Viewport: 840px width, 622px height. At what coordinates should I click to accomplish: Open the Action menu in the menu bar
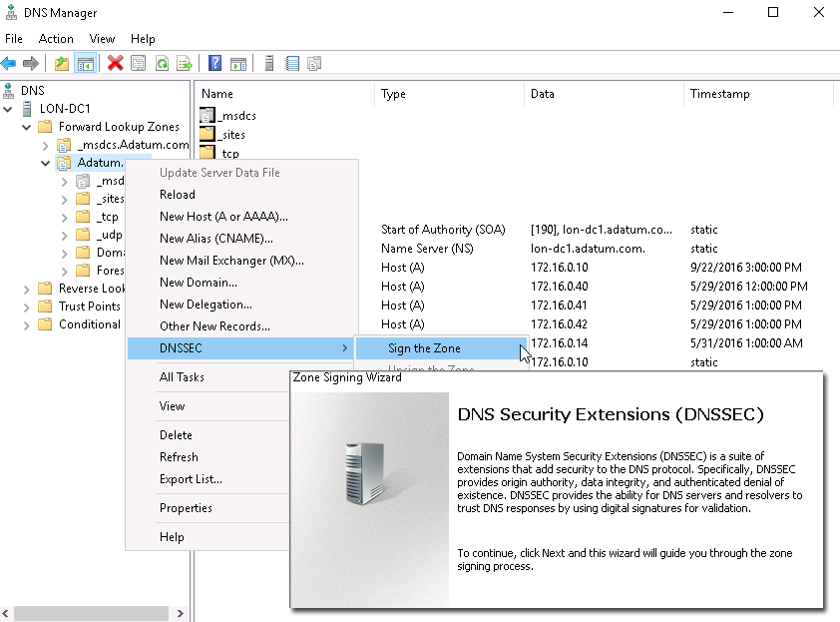coord(56,39)
